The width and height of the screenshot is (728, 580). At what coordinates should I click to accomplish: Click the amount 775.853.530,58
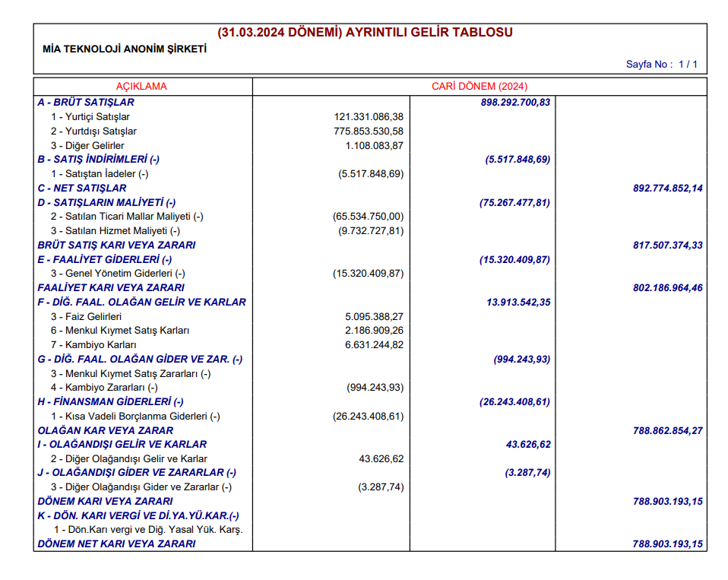369,131
